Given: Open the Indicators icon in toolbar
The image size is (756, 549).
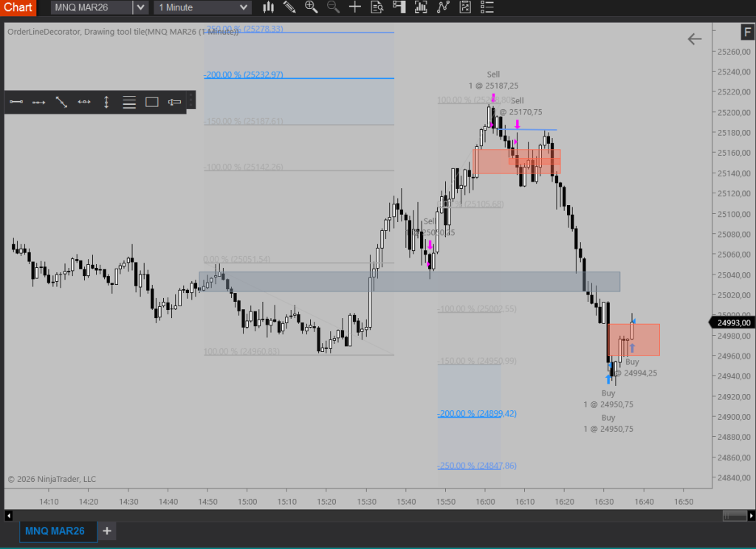Looking at the screenshot, I should coord(443,7).
